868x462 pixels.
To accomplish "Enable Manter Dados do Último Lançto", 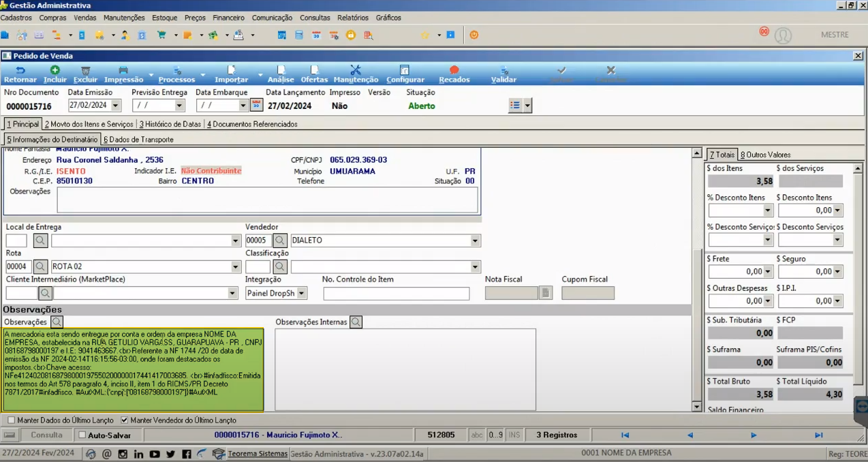I will click(11, 420).
